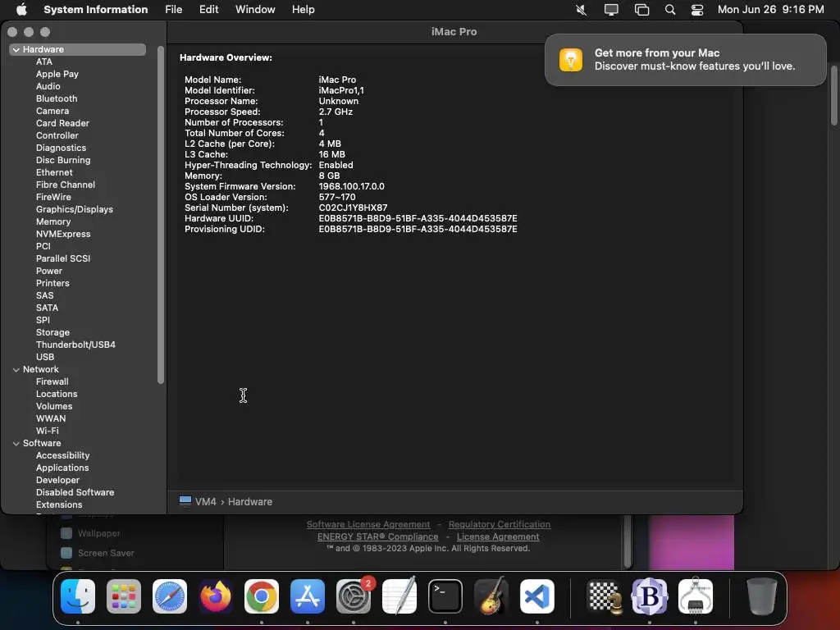Open the Software License Agreement link
Viewport: 840px width, 630px height.
click(x=368, y=524)
